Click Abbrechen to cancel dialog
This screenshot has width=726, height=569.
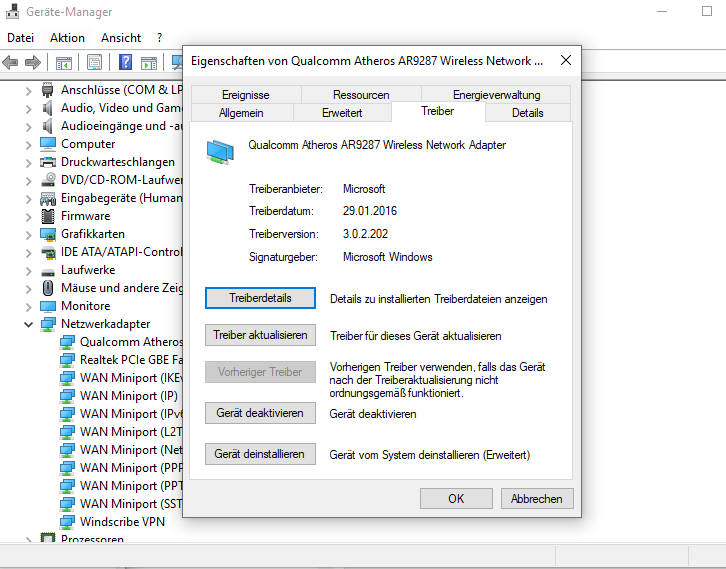537,499
